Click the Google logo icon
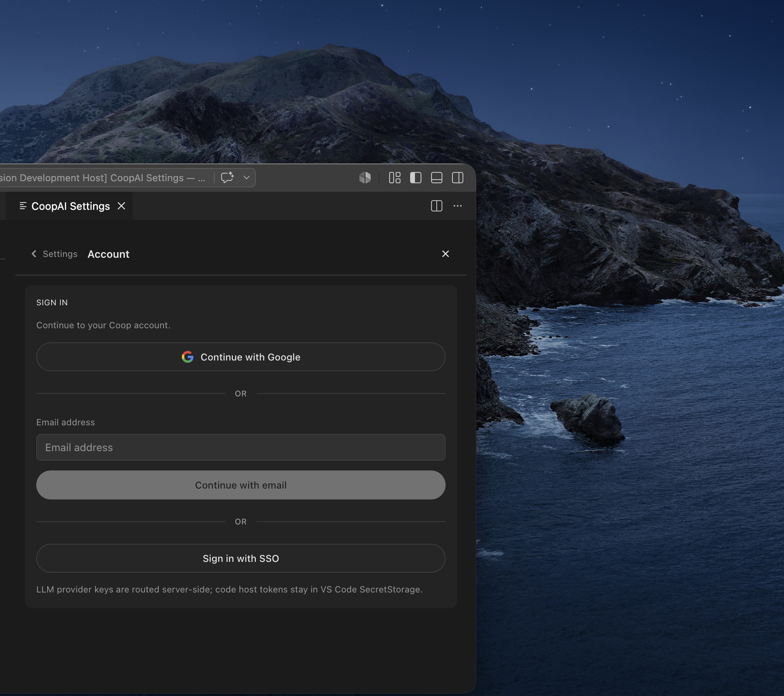 (188, 357)
